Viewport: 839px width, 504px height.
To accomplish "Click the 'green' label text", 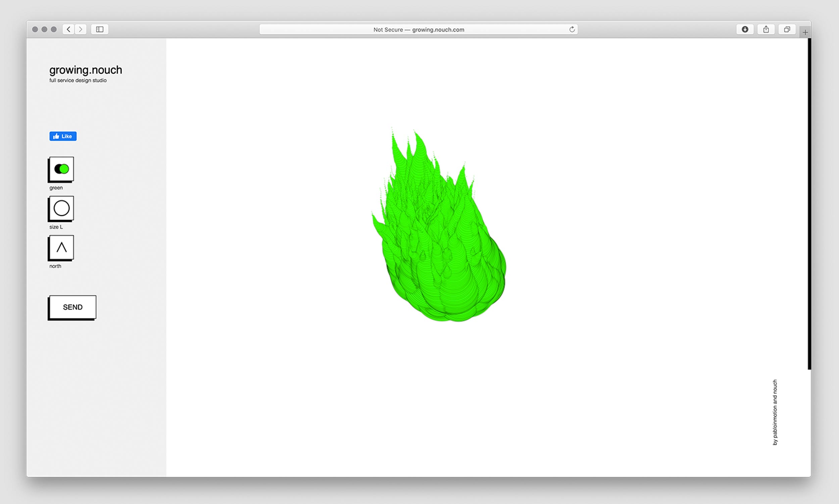I will [56, 188].
